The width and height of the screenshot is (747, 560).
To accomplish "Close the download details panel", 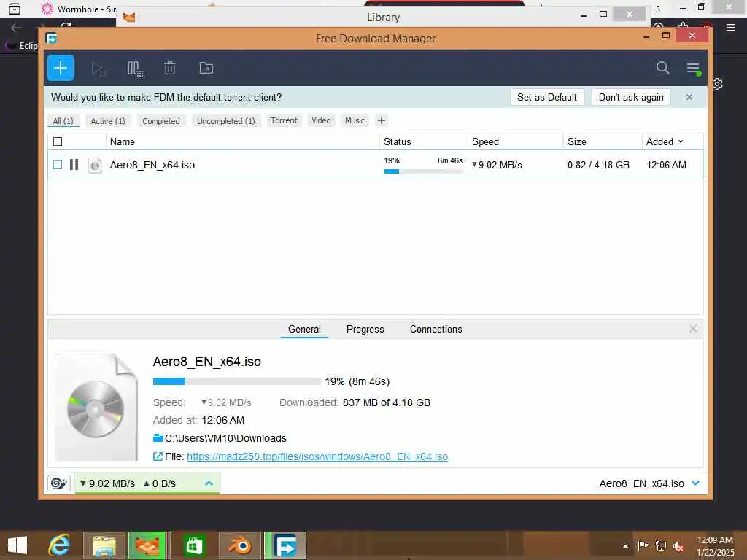I will (x=693, y=329).
